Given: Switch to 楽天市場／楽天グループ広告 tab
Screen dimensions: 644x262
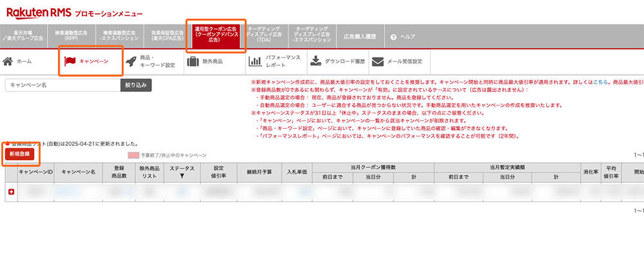Looking at the screenshot, I should click(24, 36).
